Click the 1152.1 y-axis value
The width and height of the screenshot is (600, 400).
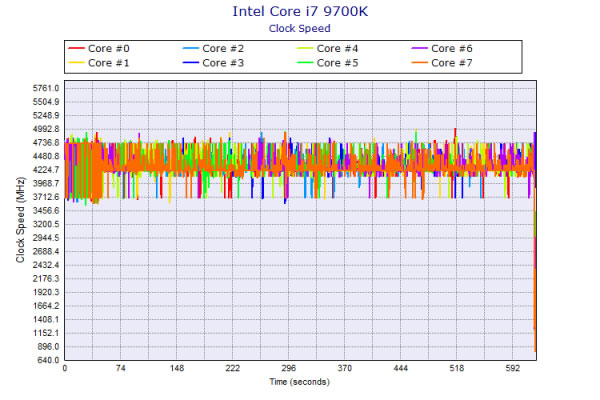[46, 333]
